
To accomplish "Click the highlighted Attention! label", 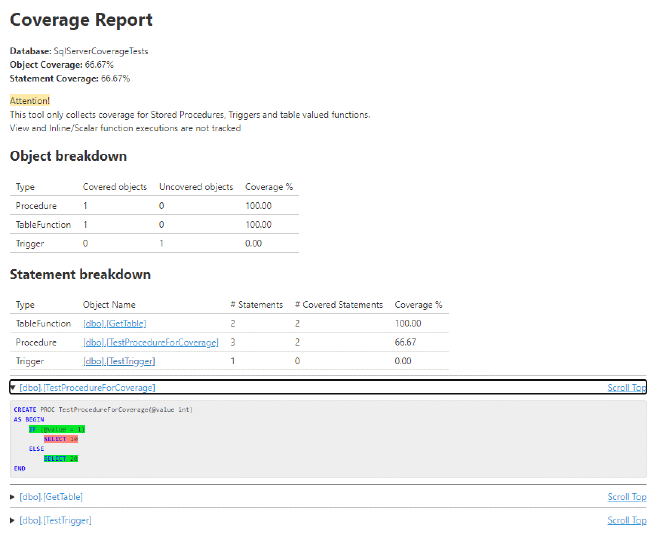I will tap(30, 101).
